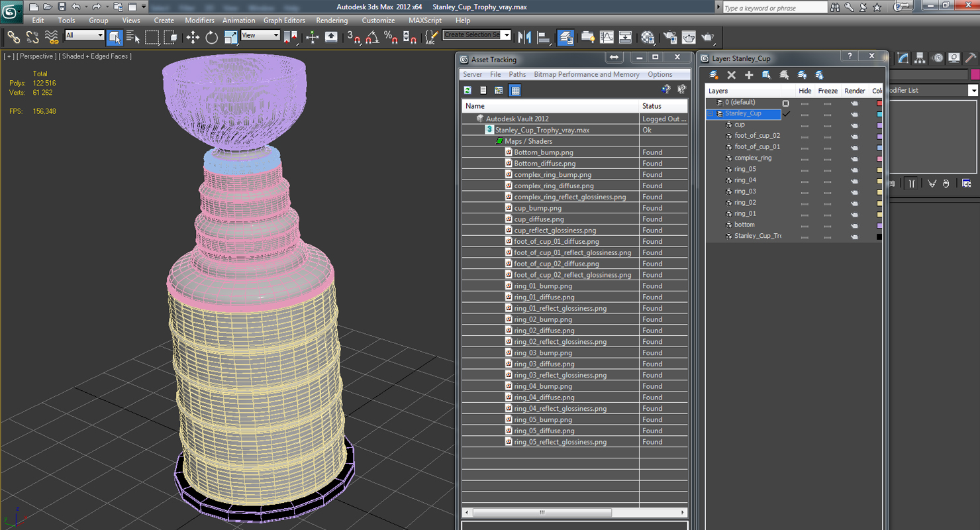This screenshot has width=980, height=530.
Task: Click the Asset Tracking horizontal scrollbar
Action: [542, 512]
